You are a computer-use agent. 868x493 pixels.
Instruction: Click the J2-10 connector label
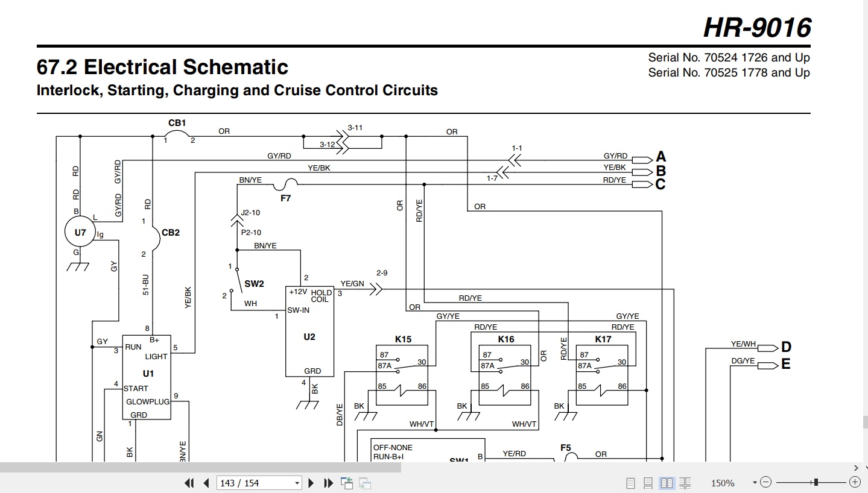click(251, 212)
